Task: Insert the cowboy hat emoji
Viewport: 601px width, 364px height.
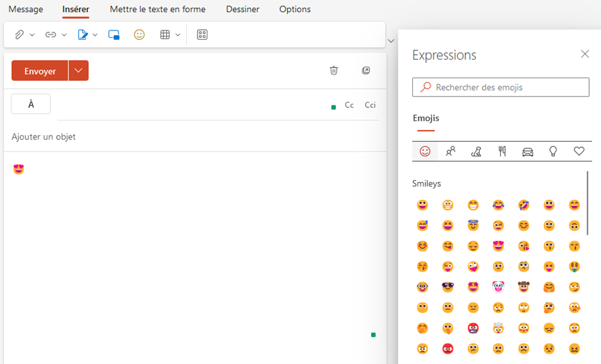Action: coord(523,287)
